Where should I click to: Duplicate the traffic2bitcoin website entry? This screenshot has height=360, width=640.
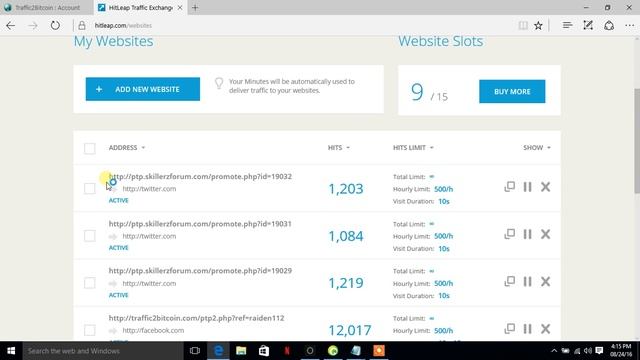coord(509,329)
